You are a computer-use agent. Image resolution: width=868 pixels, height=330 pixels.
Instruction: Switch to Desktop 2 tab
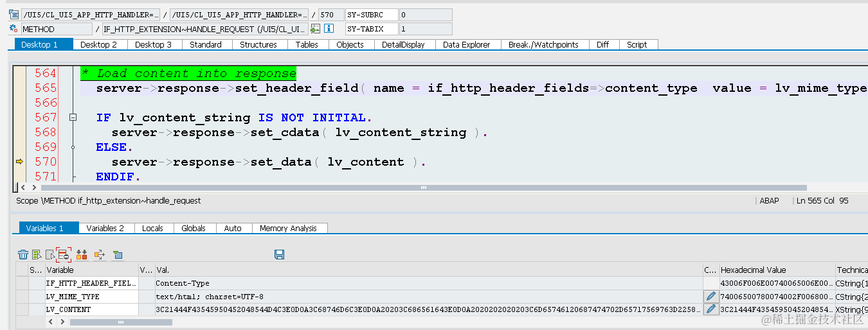[99, 44]
